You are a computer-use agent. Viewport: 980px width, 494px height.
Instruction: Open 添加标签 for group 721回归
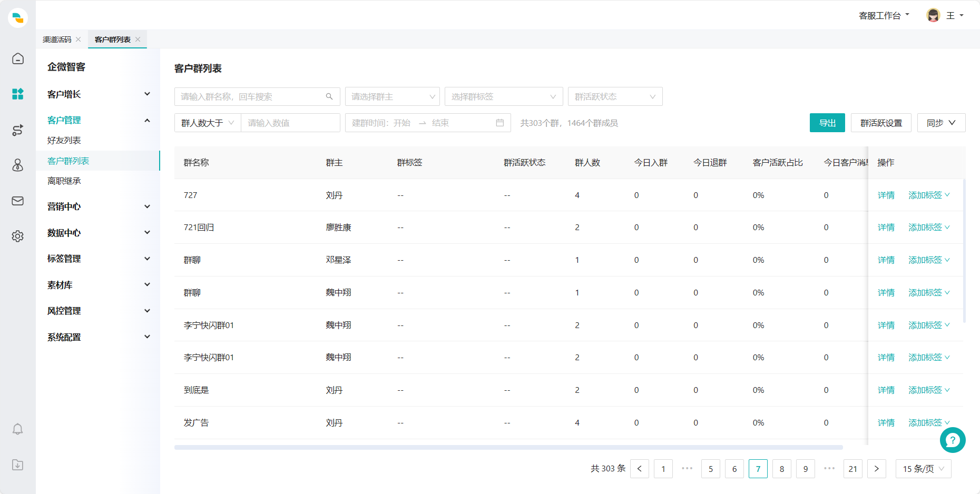point(929,227)
